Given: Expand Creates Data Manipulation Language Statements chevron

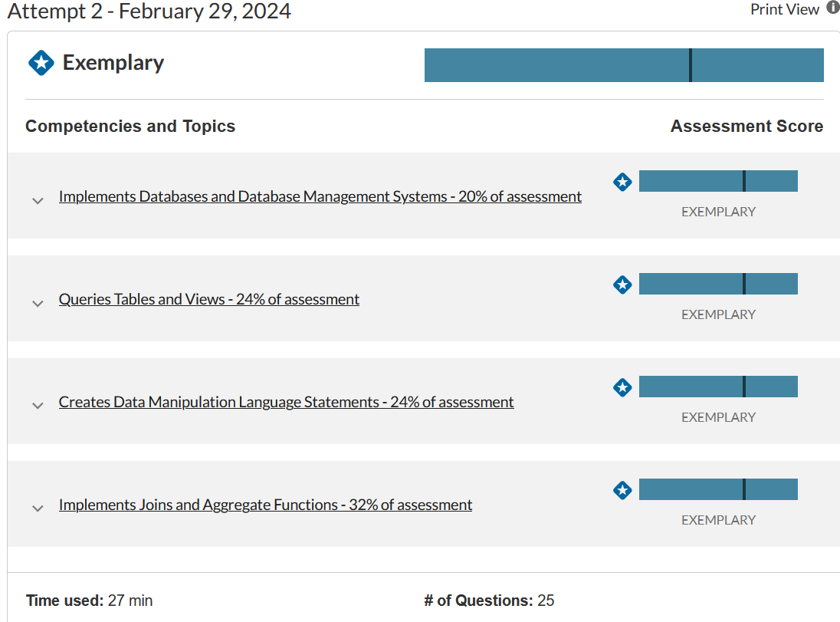Looking at the screenshot, I should point(38,406).
